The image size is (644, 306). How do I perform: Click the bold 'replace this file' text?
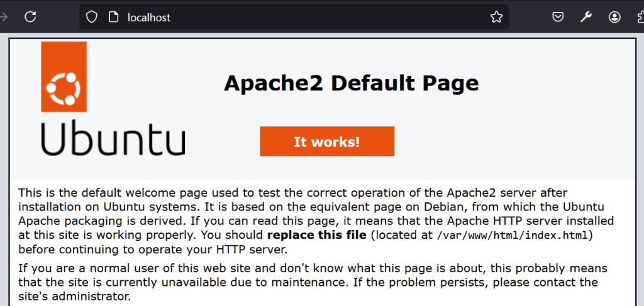tap(316, 236)
